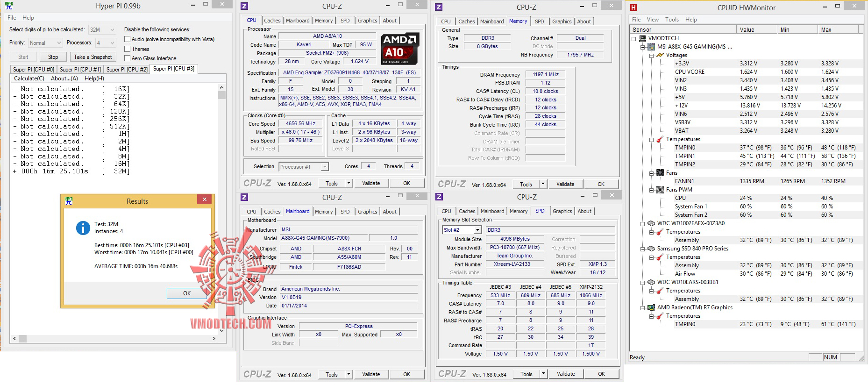Click the Z icon of the CPU-Z window showing the SPD tab
The image size is (868, 385).
(x=439, y=197)
